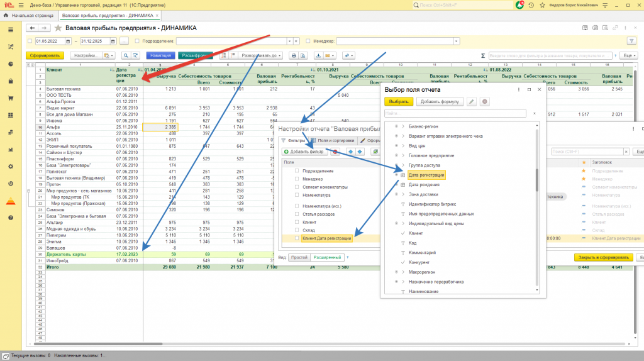Click the Закрыть и сформировать button
Image resolution: width=644 pixels, height=361 pixels.
(x=603, y=257)
